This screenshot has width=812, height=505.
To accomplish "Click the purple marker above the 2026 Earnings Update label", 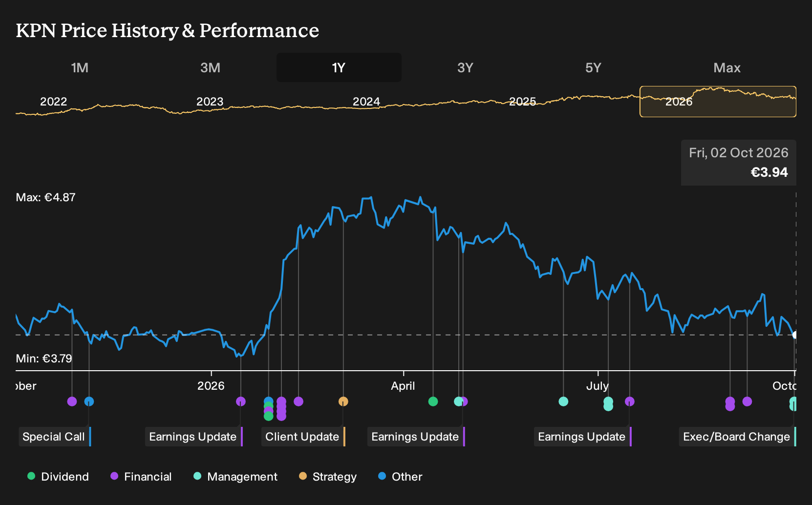I will click(241, 401).
